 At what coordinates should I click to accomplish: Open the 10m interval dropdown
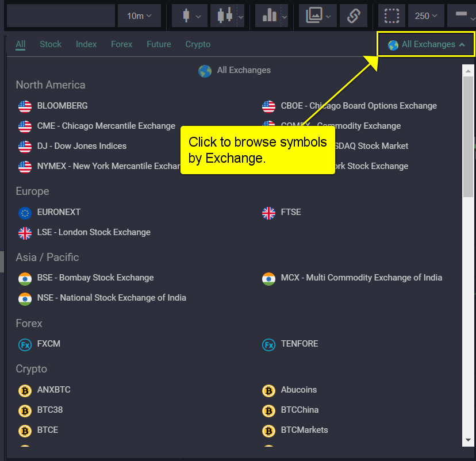coord(139,16)
